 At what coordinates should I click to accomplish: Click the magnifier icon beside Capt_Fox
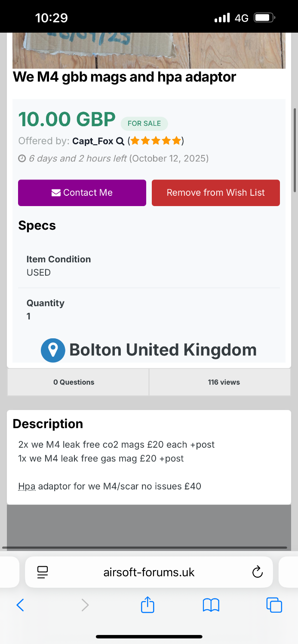[x=120, y=141]
